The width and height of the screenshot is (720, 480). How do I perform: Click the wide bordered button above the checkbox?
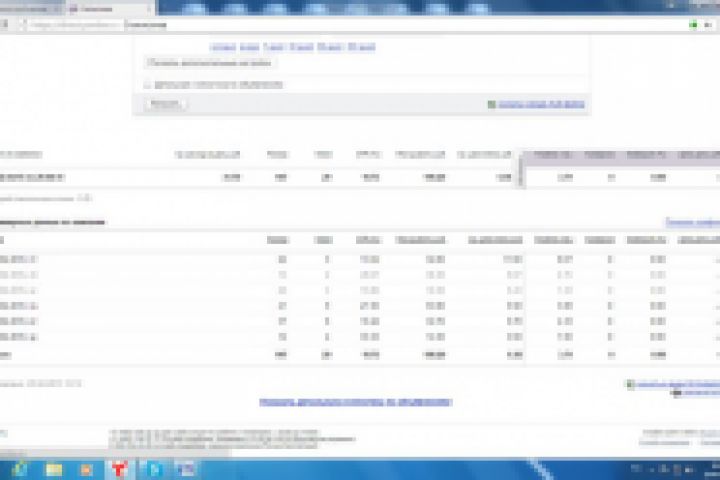(x=209, y=63)
